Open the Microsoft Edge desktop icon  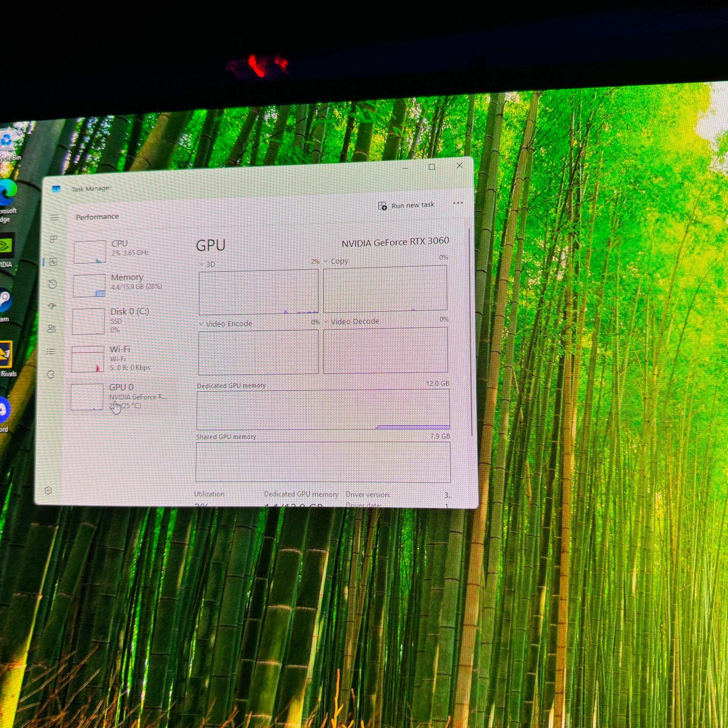click(7, 200)
